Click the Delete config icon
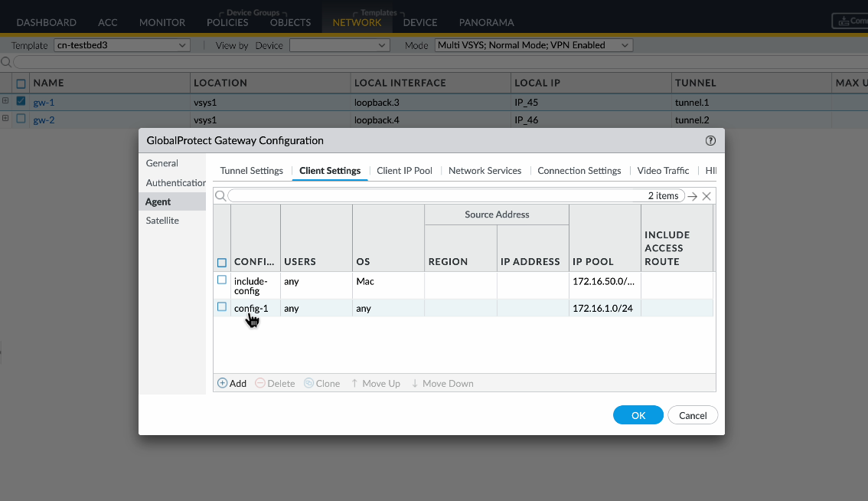 pyautogui.click(x=275, y=383)
